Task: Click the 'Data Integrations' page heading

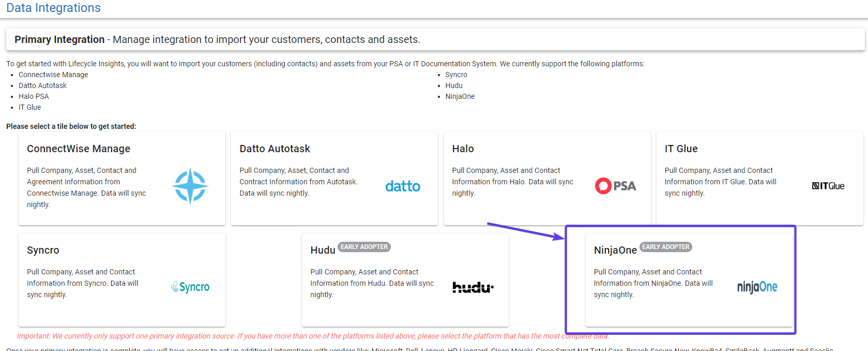Action: point(53,8)
